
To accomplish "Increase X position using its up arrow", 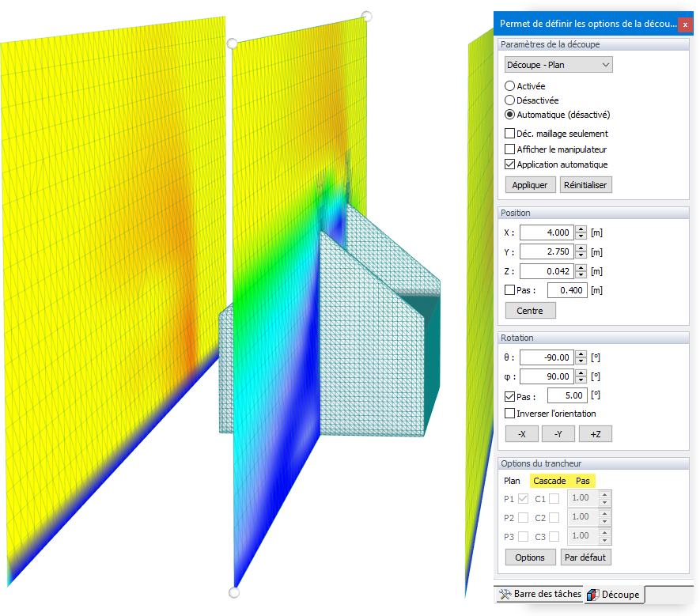I will [x=582, y=229].
